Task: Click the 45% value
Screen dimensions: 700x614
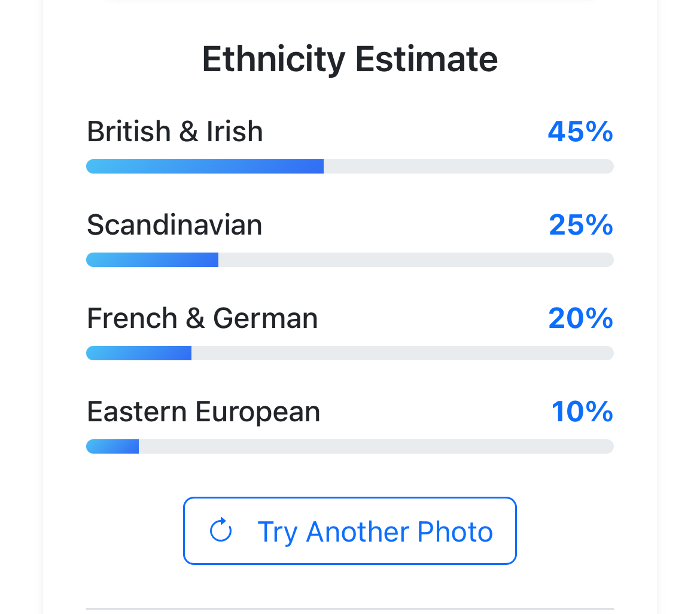Action: (580, 131)
